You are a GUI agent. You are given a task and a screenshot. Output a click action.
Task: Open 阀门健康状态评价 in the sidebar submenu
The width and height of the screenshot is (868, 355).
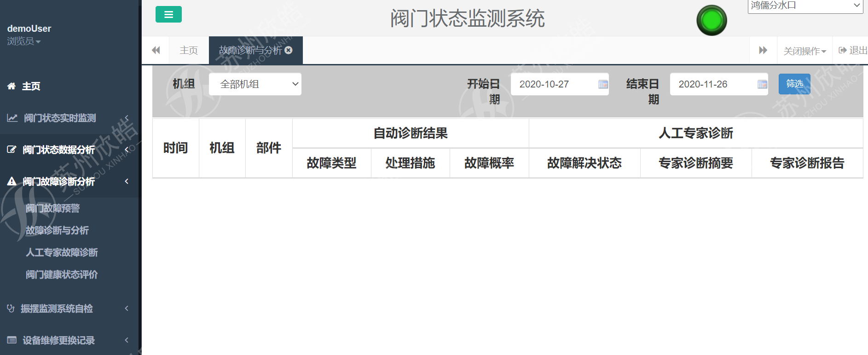(x=62, y=275)
